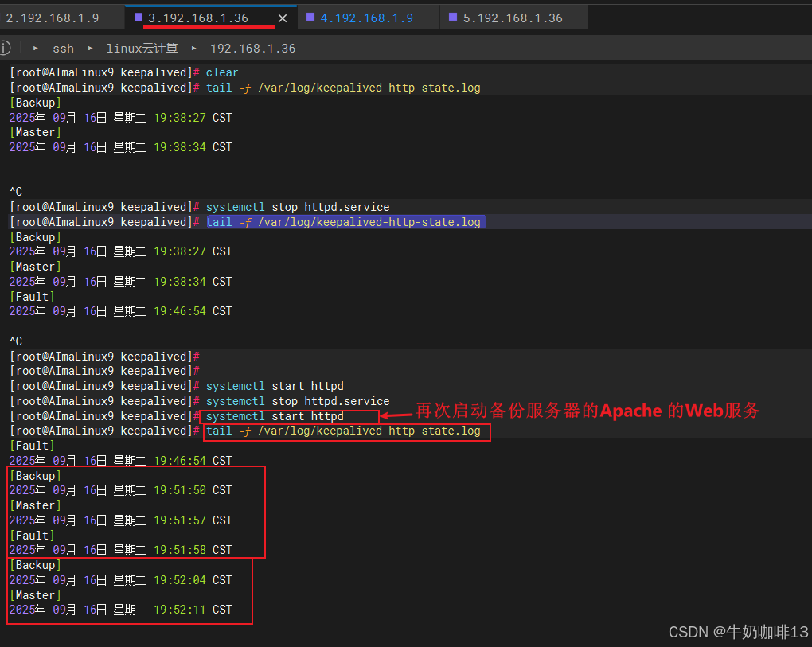
Task: Click timestamp 19:51:57 CST line
Action: click(x=121, y=520)
